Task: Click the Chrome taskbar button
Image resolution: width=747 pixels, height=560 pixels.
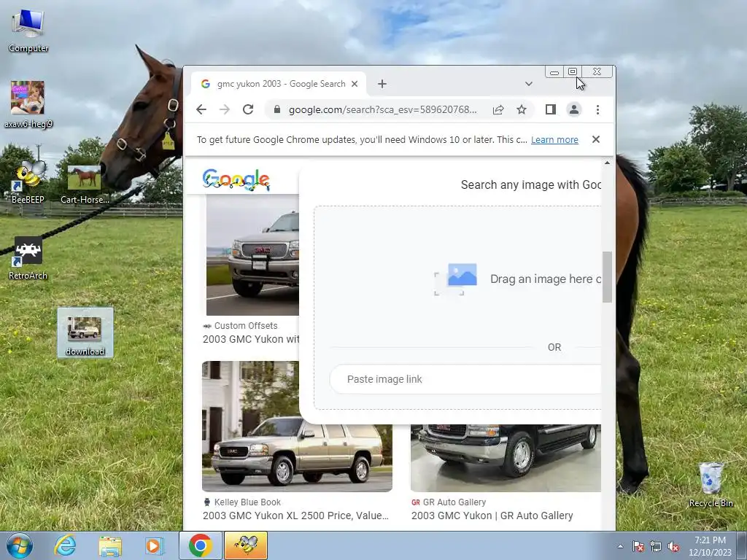Action: (200, 545)
